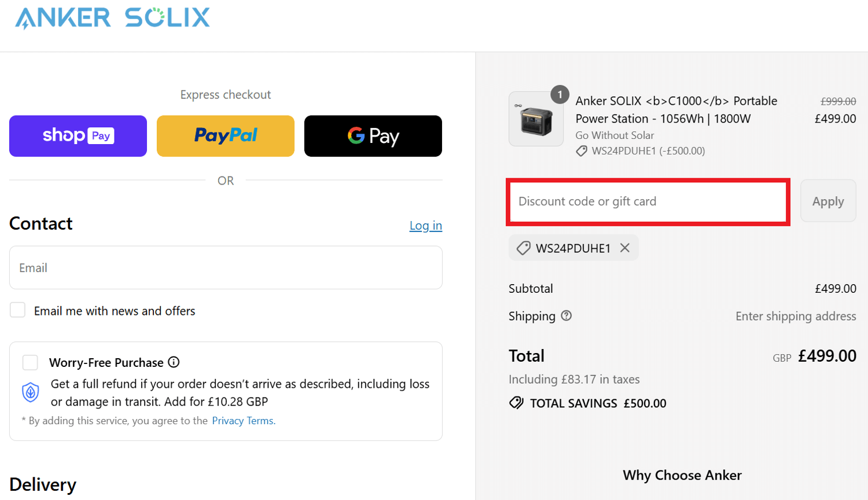Click the Express checkout label
The image size is (868, 500).
coord(226,95)
